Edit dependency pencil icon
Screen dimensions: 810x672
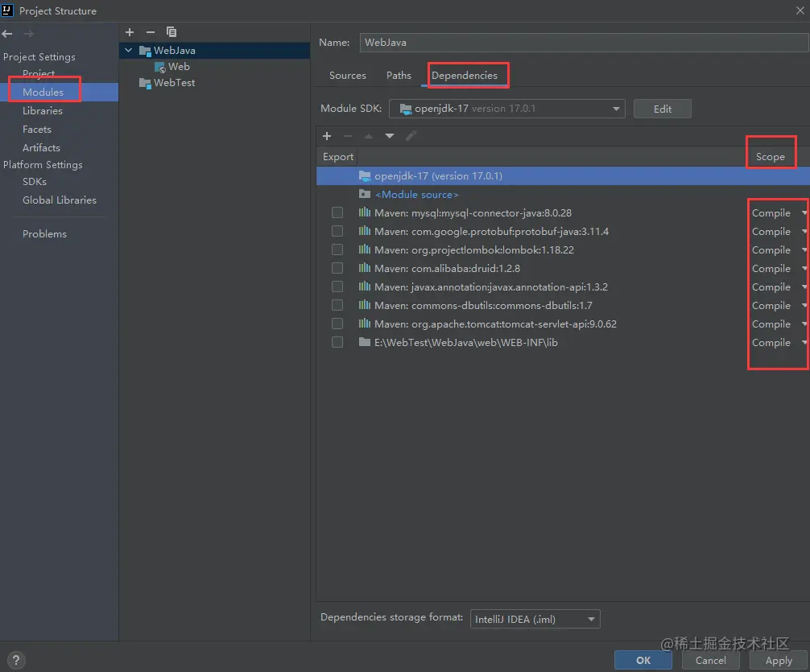411,136
